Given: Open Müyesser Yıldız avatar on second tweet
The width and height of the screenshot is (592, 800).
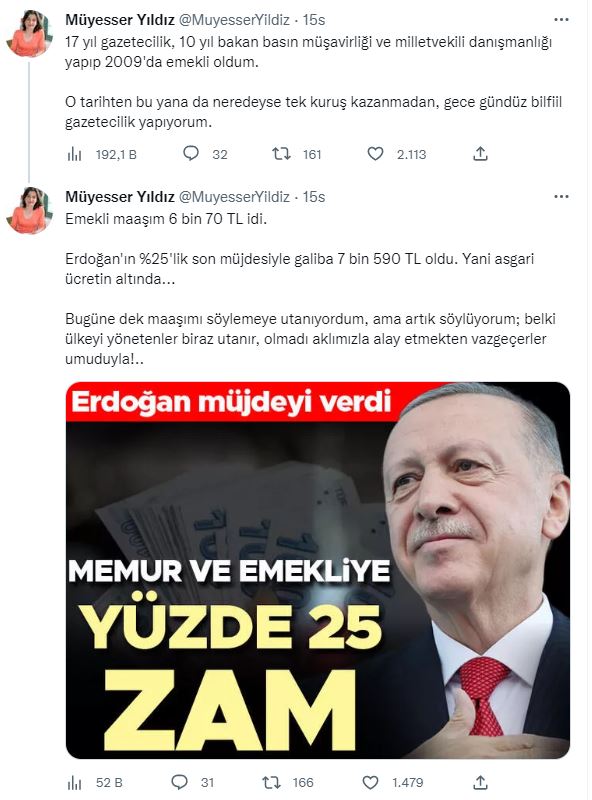Looking at the screenshot, I should (x=29, y=210).
